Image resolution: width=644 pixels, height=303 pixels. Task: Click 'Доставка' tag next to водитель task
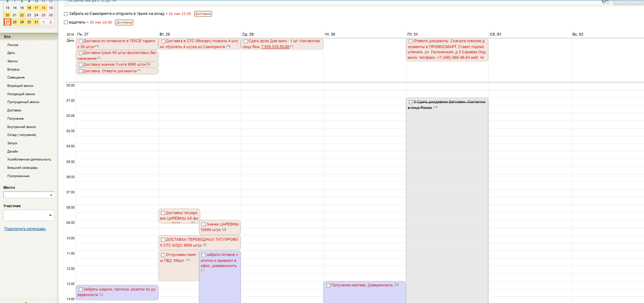pyautogui.click(x=124, y=22)
